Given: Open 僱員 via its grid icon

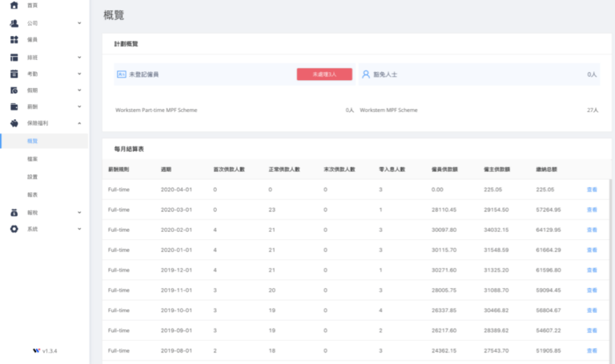Looking at the screenshot, I should [x=14, y=40].
